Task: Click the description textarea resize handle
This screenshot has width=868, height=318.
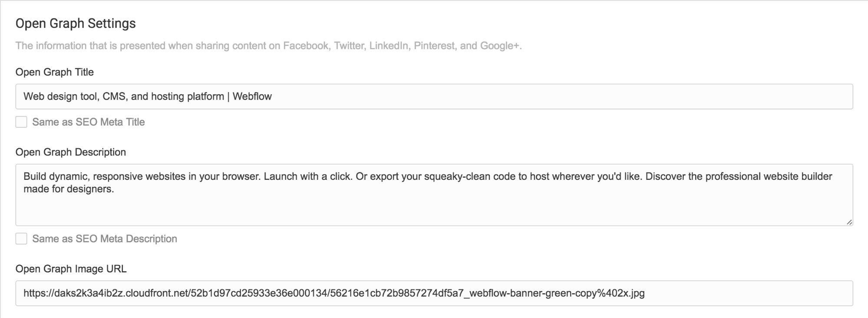Action: (849, 222)
